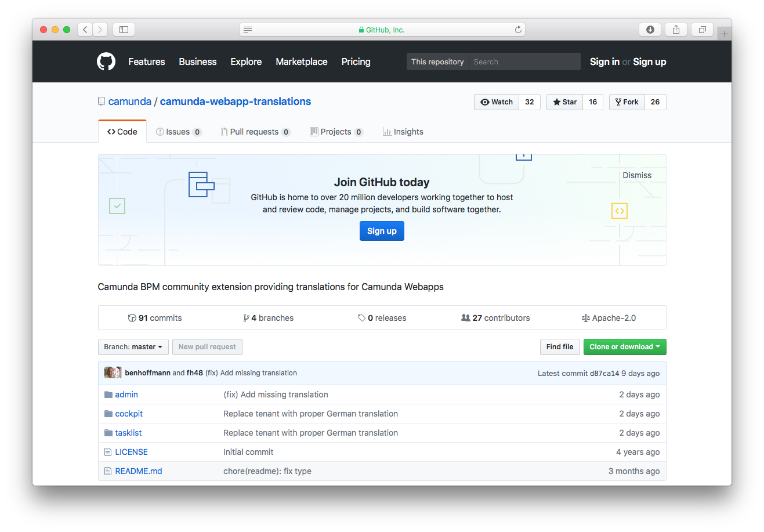Open Pricing in the top navigation
Viewport: 764px width, 532px height.
pyautogui.click(x=356, y=61)
